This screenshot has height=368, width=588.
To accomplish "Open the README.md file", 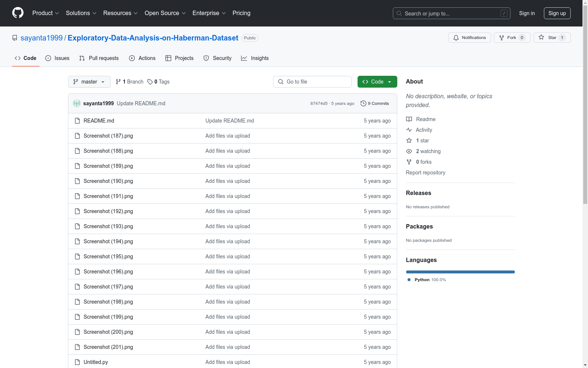I will 99,121.
